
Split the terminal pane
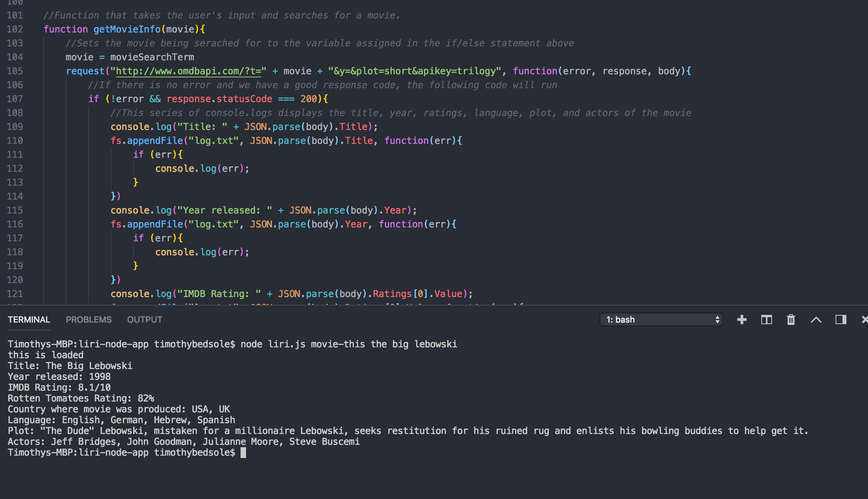766,320
